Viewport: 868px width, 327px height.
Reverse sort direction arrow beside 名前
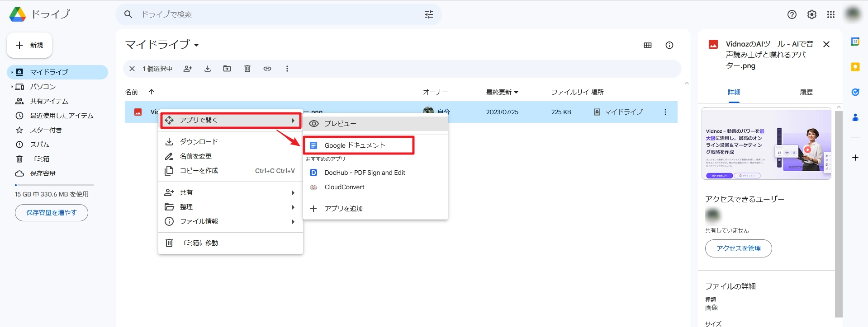[152, 92]
